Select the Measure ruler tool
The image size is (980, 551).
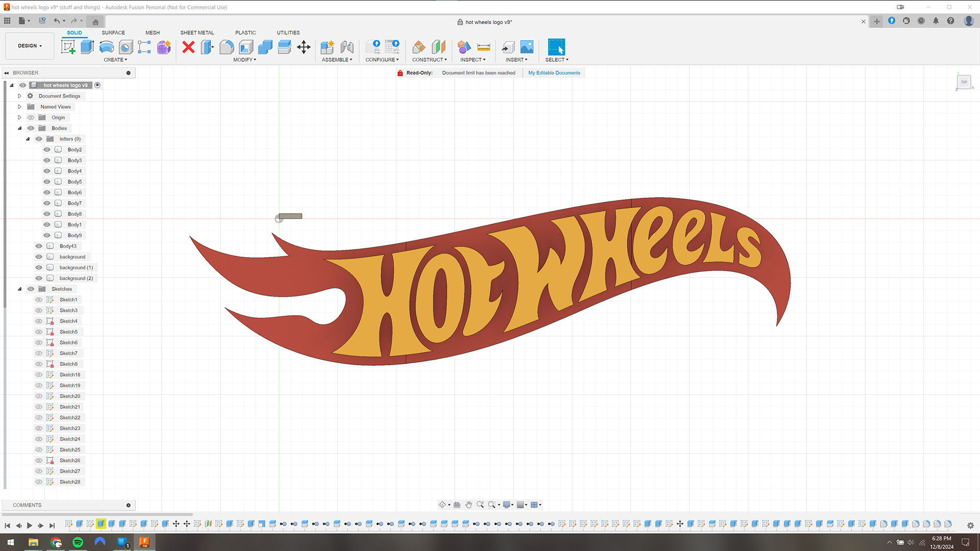(x=483, y=47)
